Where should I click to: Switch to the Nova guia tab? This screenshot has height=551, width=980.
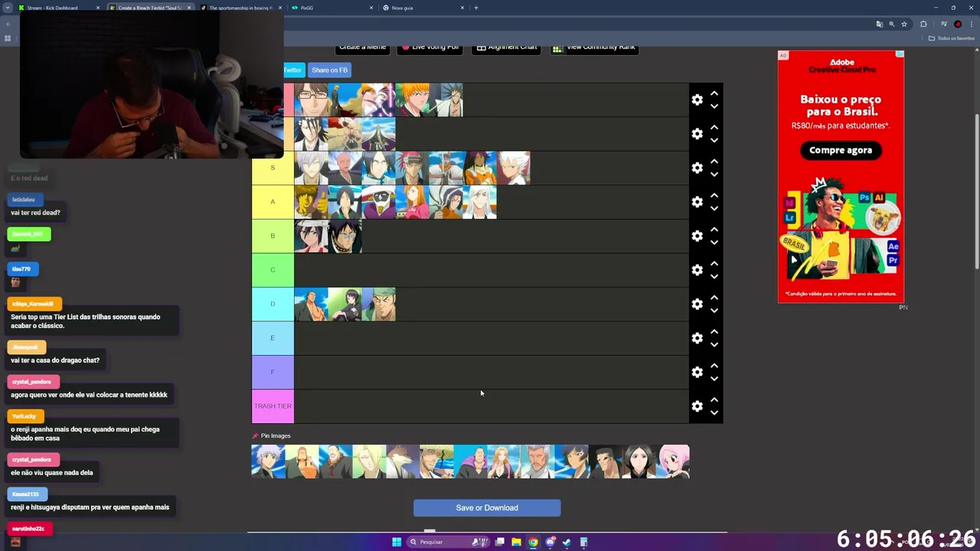[423, 8]
